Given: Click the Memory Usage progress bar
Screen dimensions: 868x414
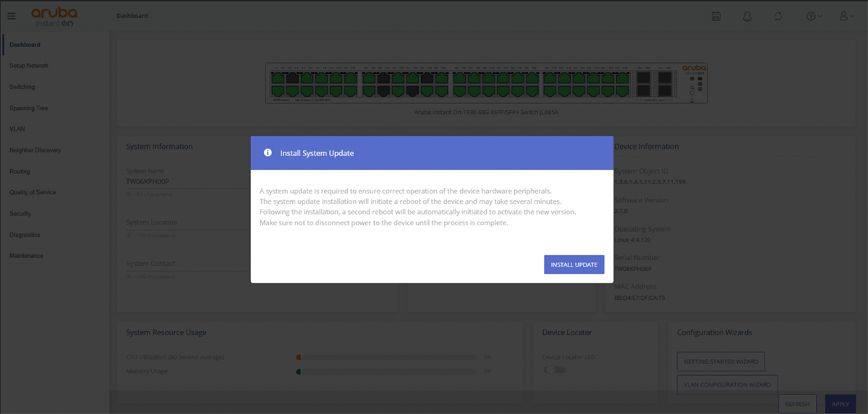Looking at the screenshot, I should (387, 371).
